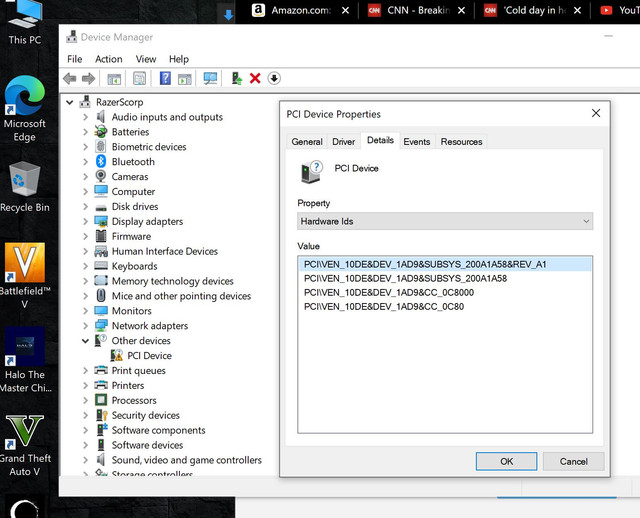Expand the Disk drives category
Screen dimensions: 640x518
pyautogui.click(x=85, y=207)
